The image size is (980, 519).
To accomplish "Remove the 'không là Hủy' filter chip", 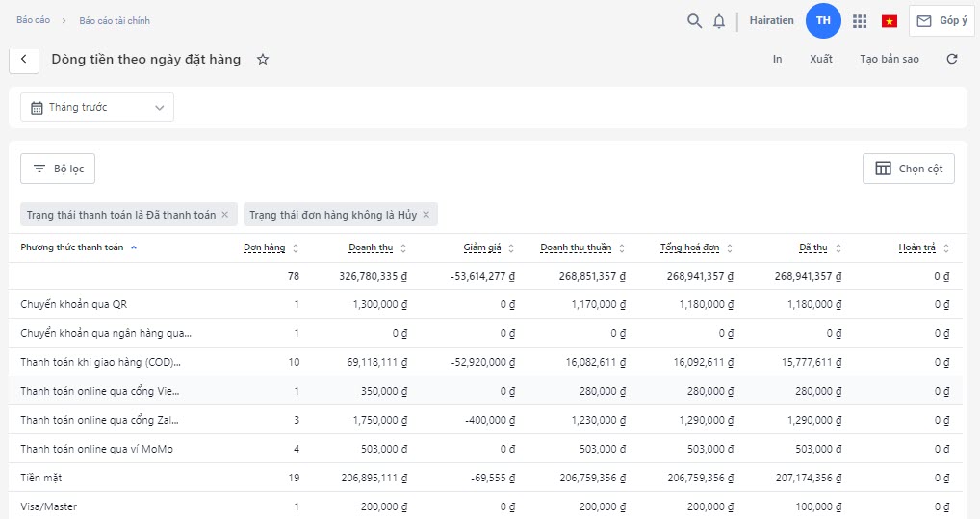I will click(426, 215).
